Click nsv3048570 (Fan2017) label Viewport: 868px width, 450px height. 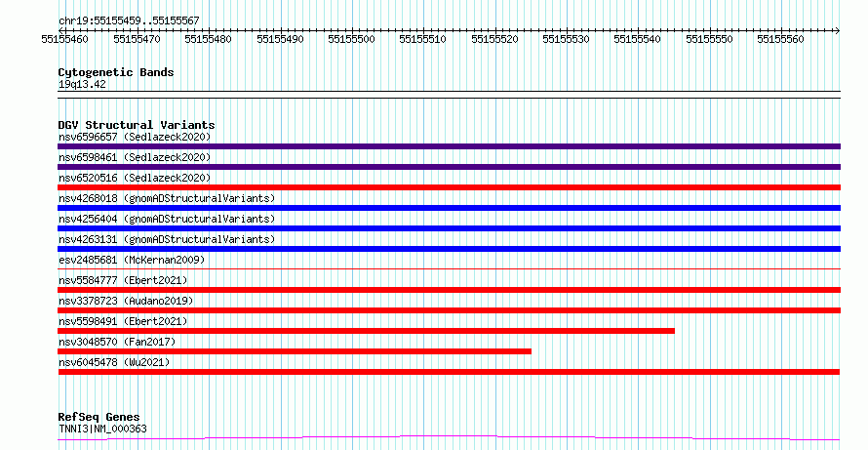click(117, 342)
